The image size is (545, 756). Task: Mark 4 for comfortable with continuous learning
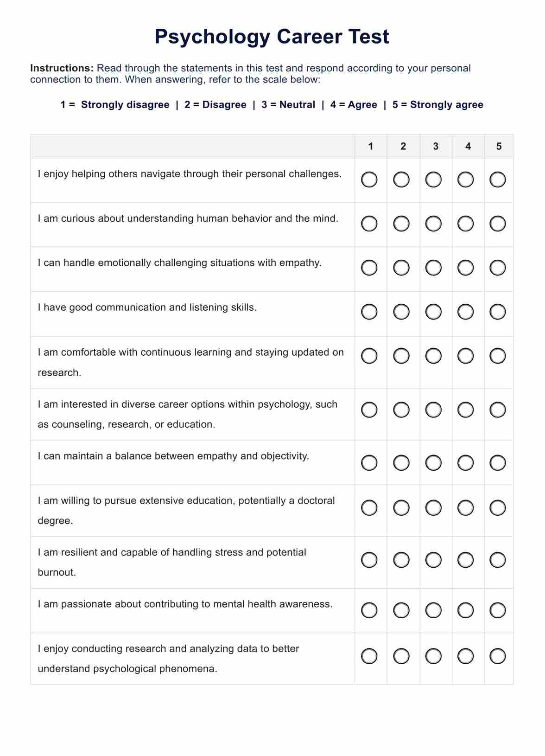pyautogui.click(x=465, y=356)
